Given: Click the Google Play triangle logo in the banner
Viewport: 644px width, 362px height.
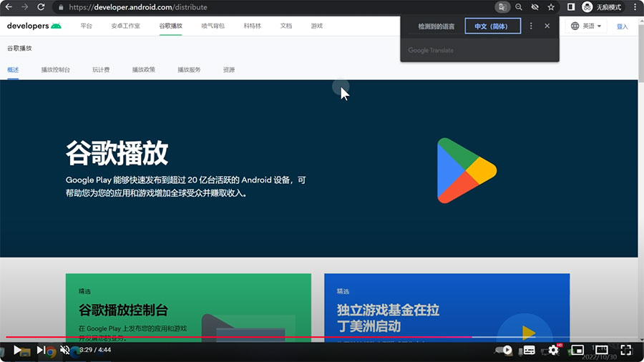Looking at the screenshot, I should tap(467, 170).
